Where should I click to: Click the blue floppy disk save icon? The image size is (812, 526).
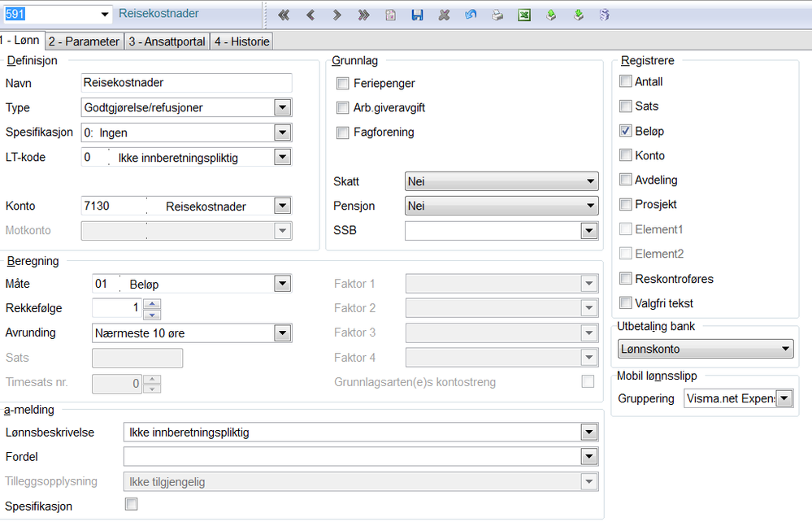click(417, 15)
